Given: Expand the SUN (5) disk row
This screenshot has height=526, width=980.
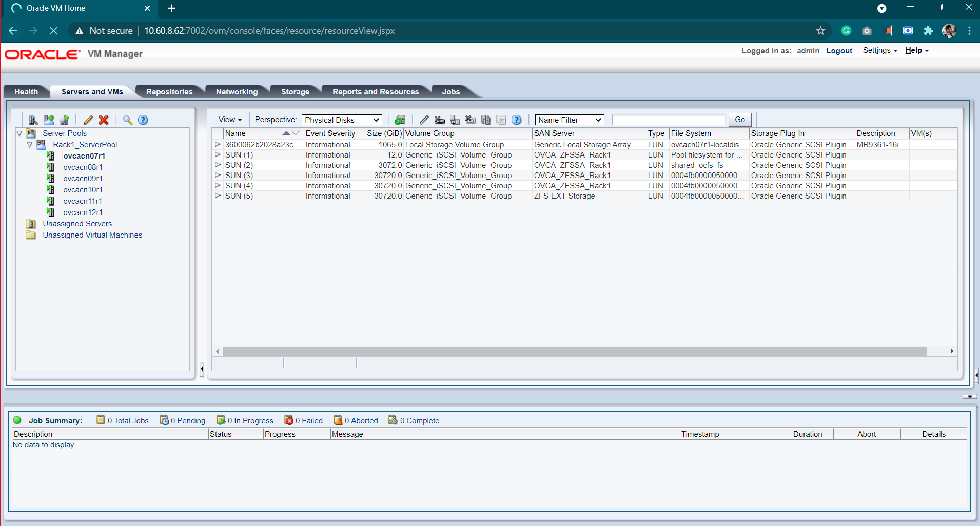Looking at the screenshot, I should point(218,196).
